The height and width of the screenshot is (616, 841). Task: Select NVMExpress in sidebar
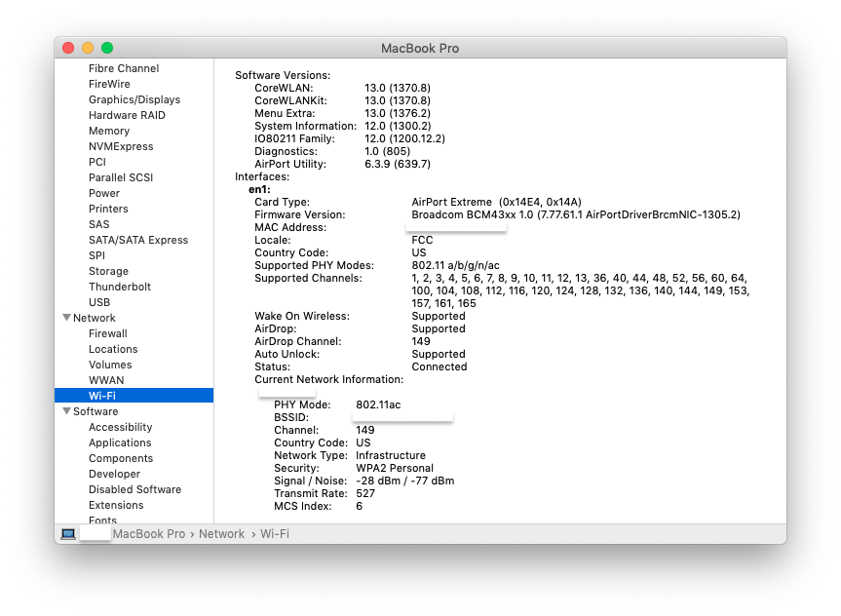coord(121,146)
